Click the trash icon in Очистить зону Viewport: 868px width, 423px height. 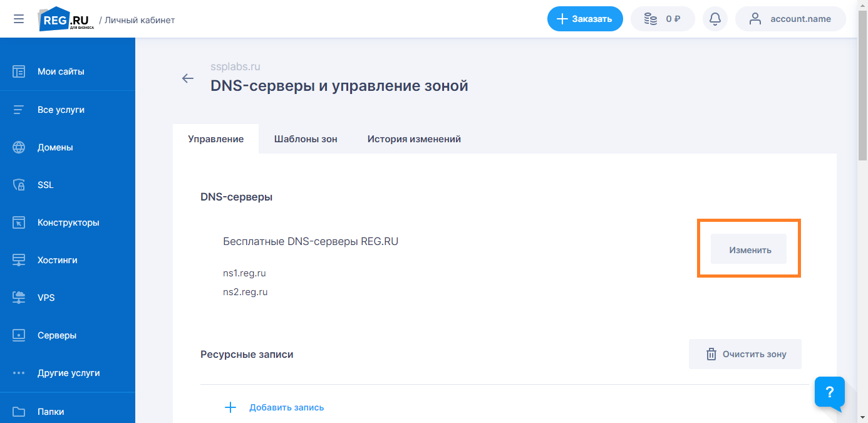711,354
